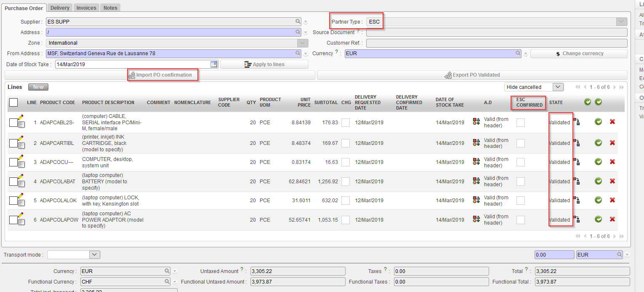Click the red delete X on line 3
This screenshot has width=644, height=292.
point(612,162)
